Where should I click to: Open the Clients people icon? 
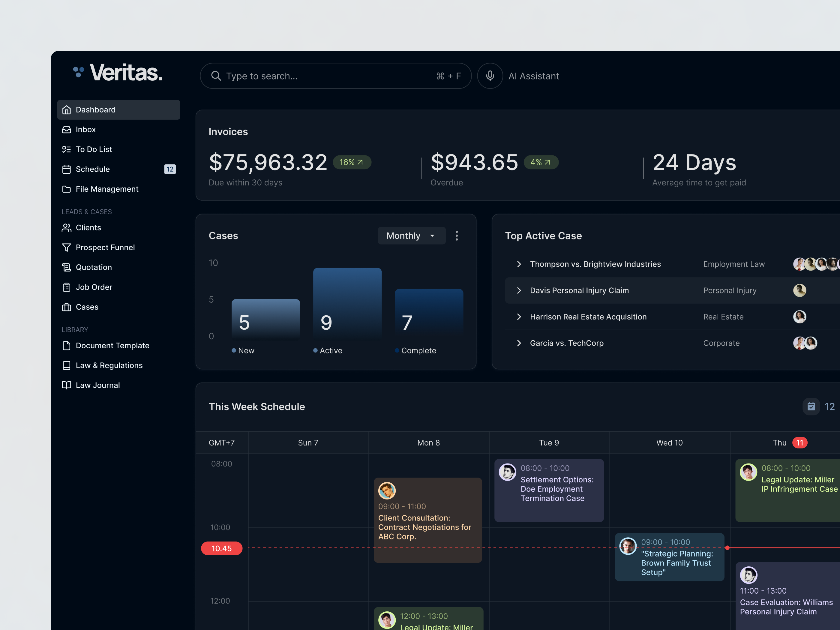67,227
